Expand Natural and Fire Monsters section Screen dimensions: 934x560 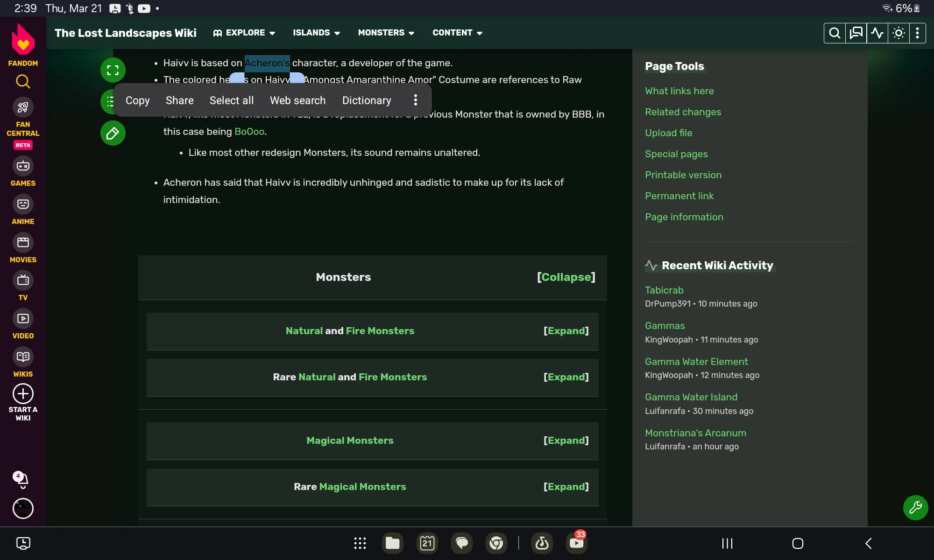click(x=566, y=331)
